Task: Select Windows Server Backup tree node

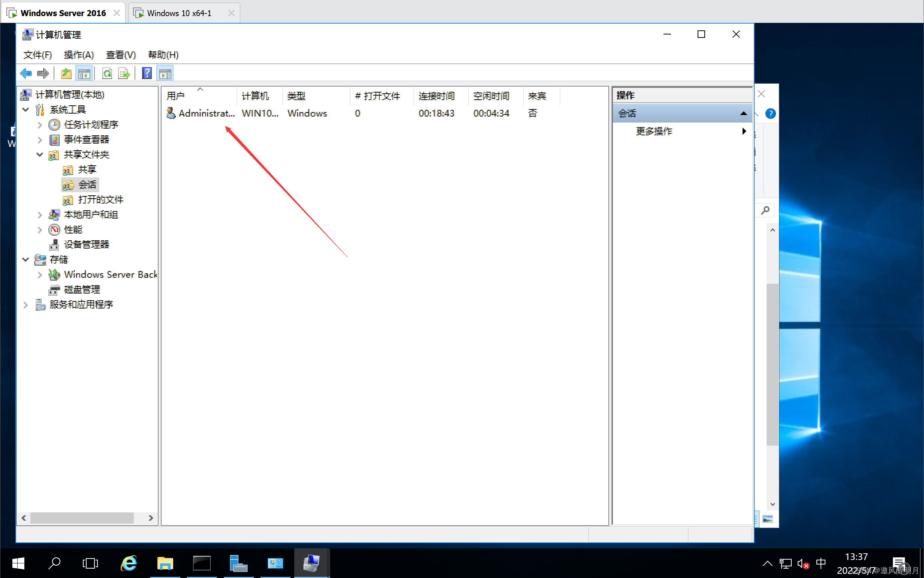Action: point(111,274)
